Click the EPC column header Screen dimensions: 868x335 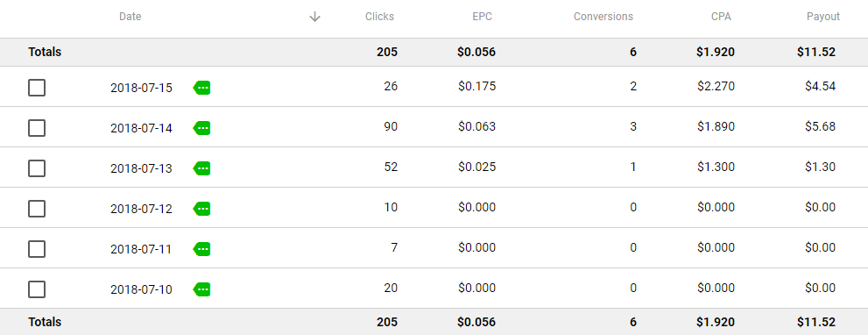(482, 17)
